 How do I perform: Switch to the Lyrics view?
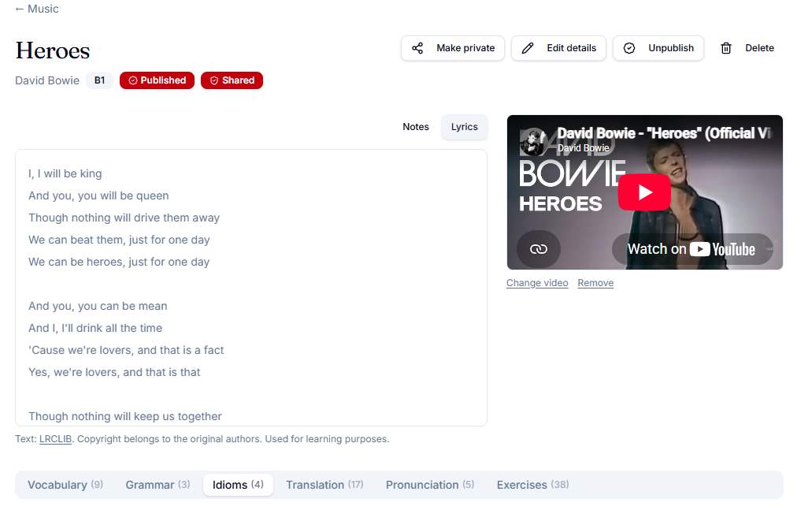click(465, 127)
